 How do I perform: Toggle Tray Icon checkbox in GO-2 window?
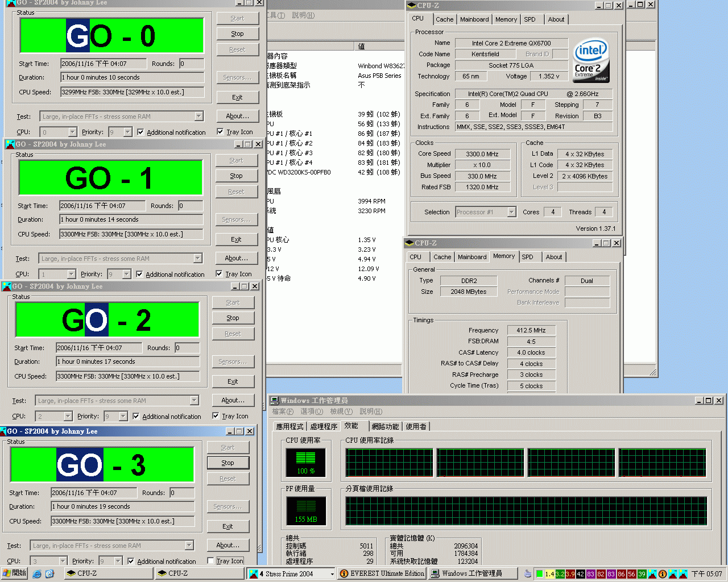point(216,415)
